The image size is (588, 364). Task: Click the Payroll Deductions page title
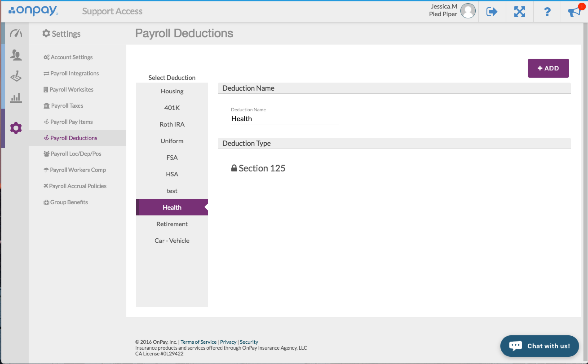(x=184, y=33)
